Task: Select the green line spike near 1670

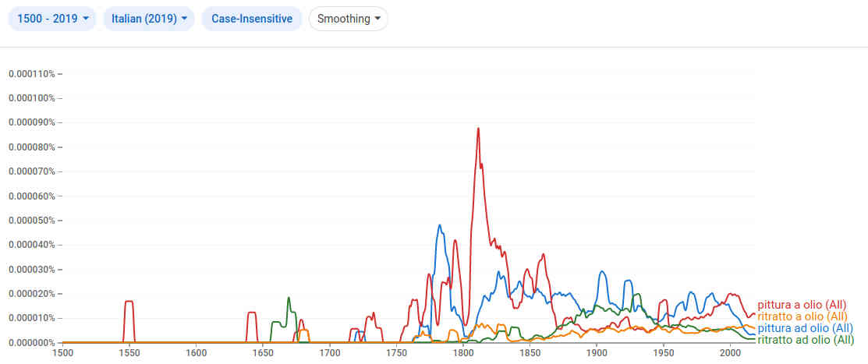Action: (x=289, y=298)
